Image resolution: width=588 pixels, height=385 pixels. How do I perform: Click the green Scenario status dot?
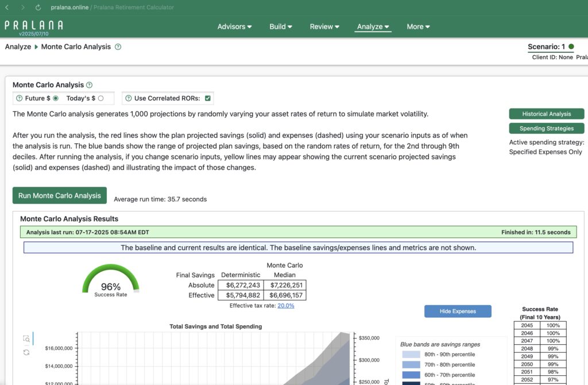tap(571, 46)
